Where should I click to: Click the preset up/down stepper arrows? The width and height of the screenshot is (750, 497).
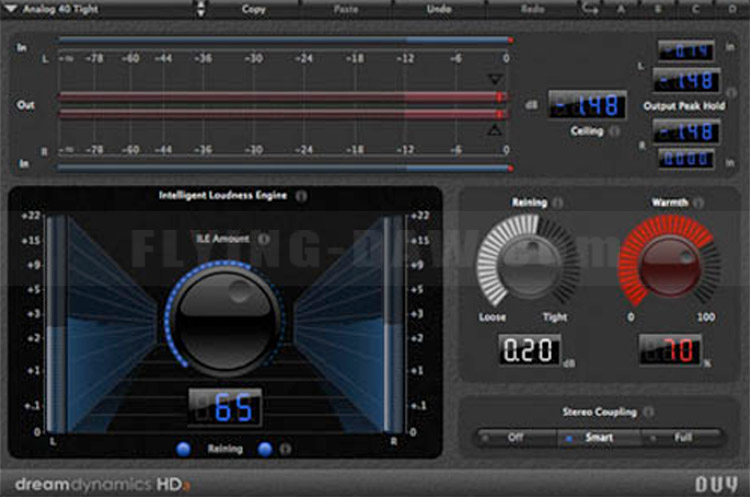pos(201,9)
